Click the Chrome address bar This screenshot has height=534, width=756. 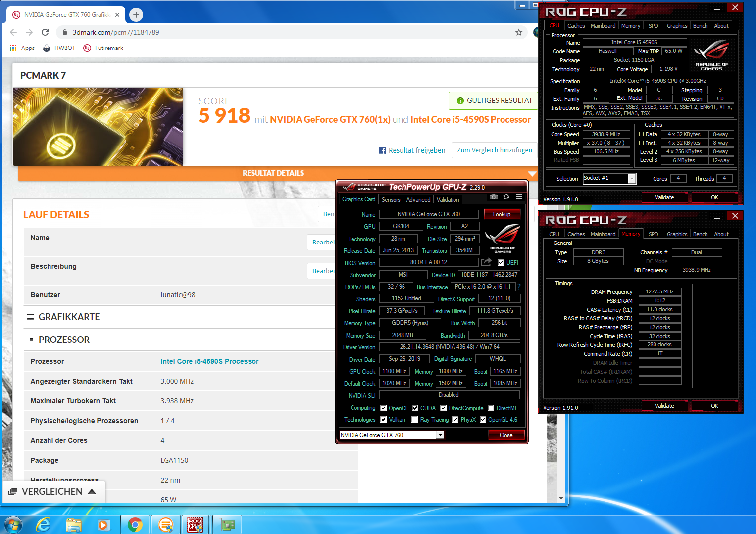287,32
